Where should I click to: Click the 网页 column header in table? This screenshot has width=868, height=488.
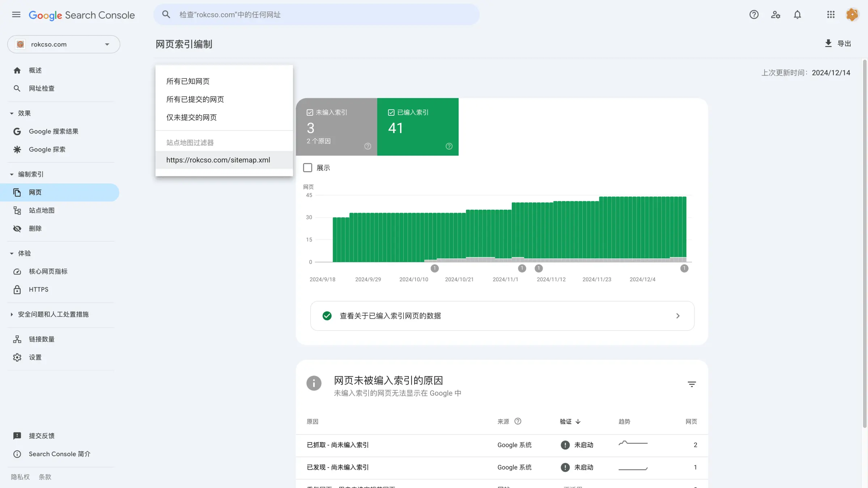pos(691,421)
